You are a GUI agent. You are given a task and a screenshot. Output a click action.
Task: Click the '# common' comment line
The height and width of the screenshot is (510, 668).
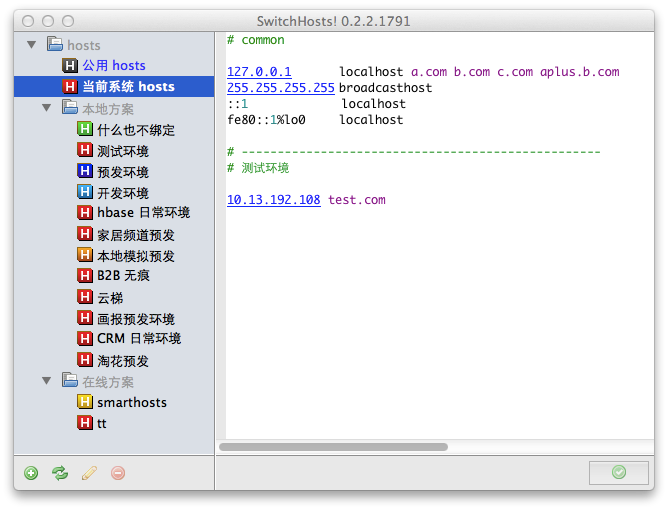tap(256, 40)
